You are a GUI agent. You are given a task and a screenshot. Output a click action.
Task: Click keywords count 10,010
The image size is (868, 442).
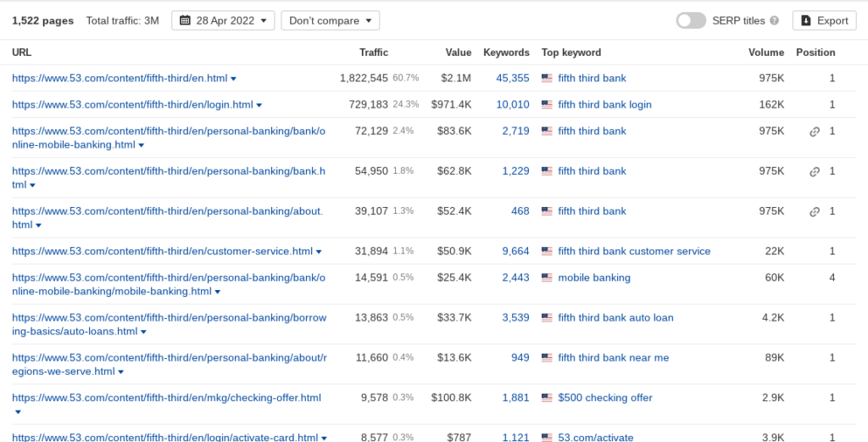pyautogui.click(x=513, y=104)
